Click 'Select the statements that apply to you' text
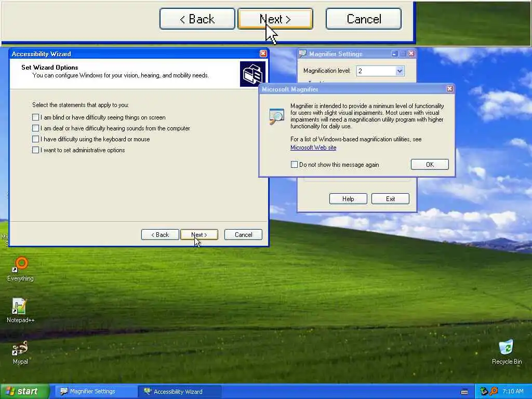Viewport: 532px width, 399px height. [81, 105]
